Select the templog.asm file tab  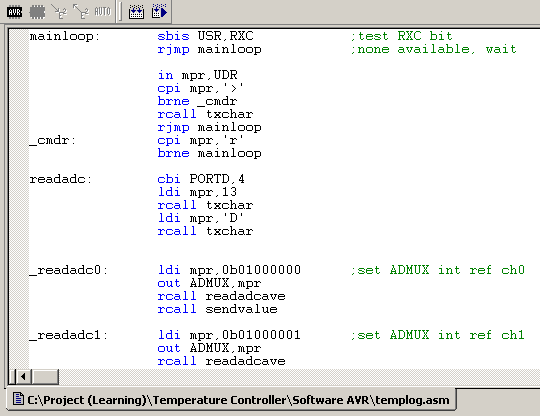[231, 400]
